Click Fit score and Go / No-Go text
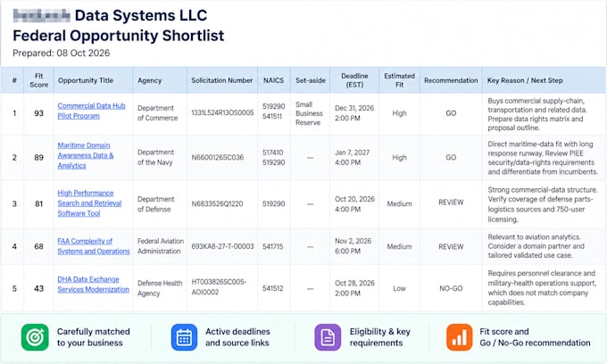Viewport: 607px width, 364px height. click(535, 337)
